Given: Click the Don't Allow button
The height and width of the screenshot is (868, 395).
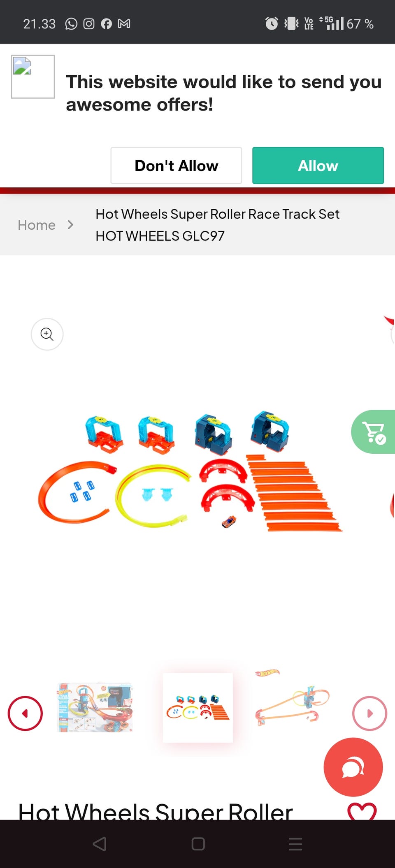Looking at the screenshot, I should coord(176,166).
